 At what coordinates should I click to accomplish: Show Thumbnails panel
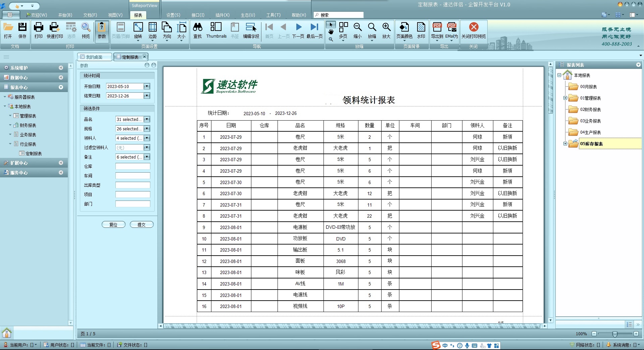tap(216, 30)
